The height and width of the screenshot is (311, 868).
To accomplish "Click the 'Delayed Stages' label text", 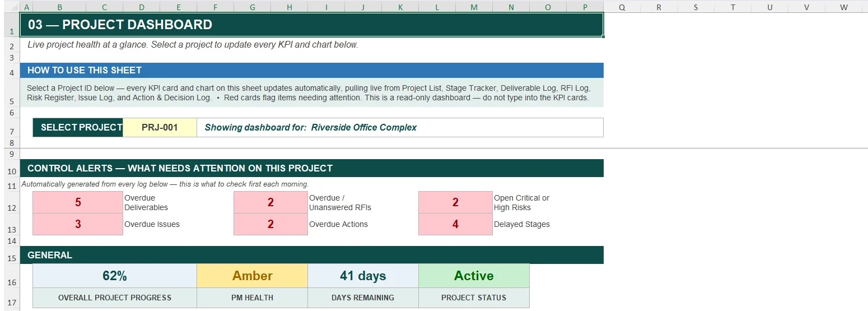I will click(521, 224).
